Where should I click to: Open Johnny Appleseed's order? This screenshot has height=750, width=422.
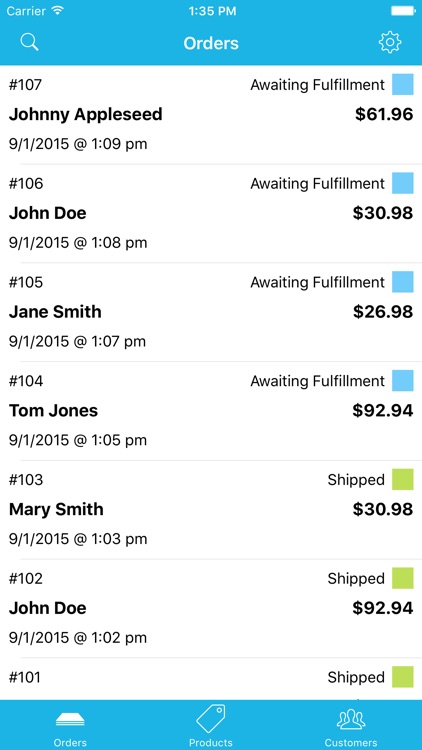211,115
